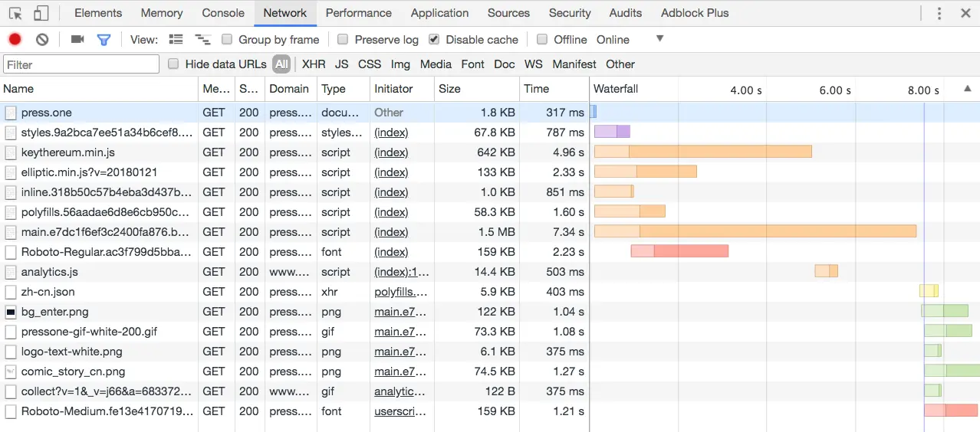Click the Filter text input field

(x=81, y=64)
